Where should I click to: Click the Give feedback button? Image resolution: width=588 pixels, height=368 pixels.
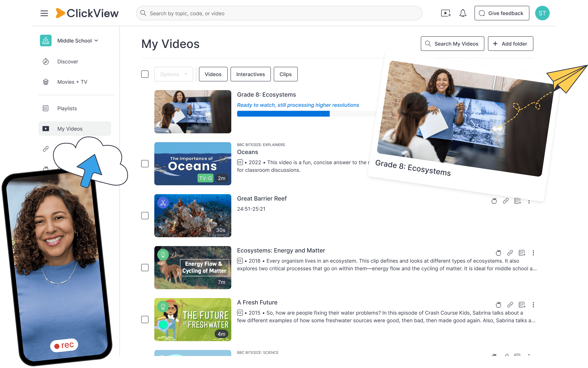click(502, 13)
